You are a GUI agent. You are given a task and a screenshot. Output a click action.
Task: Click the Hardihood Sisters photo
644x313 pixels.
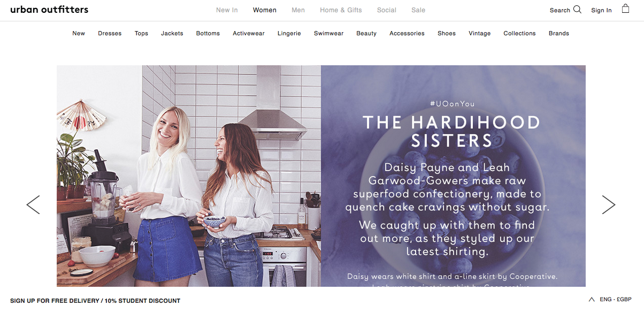[189, 176]
